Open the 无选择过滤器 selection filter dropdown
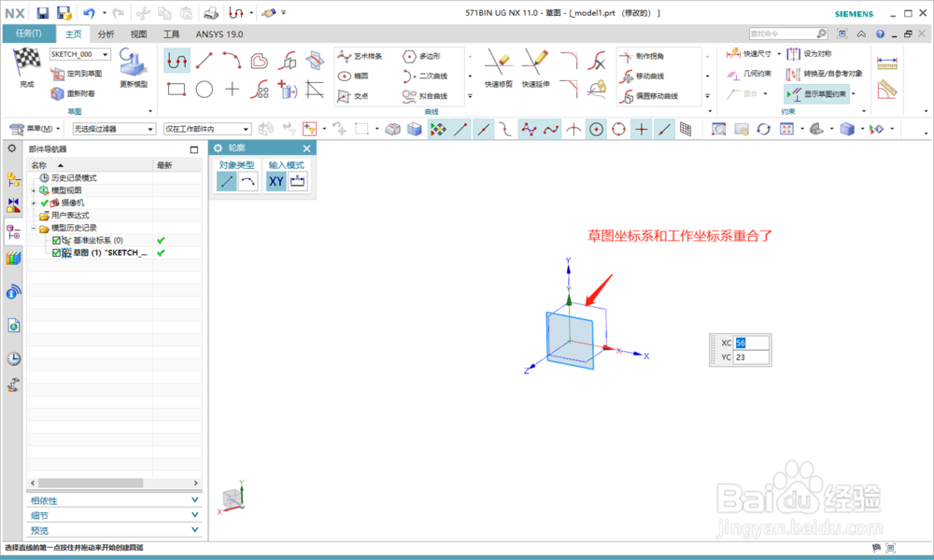Viewport: 934px width, 560px height. point(114,129)
